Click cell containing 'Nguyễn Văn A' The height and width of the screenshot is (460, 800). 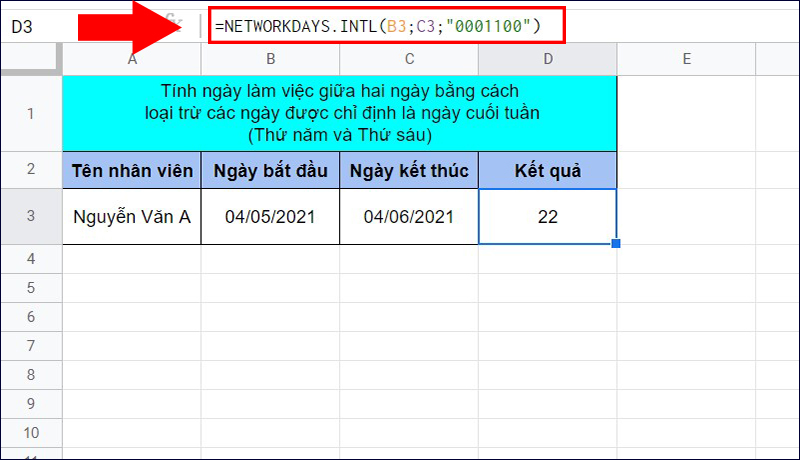pos(132,217)
